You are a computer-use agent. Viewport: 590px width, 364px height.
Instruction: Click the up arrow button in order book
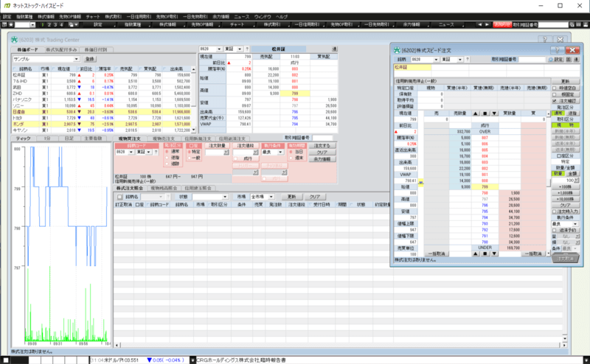coord(474,113)
